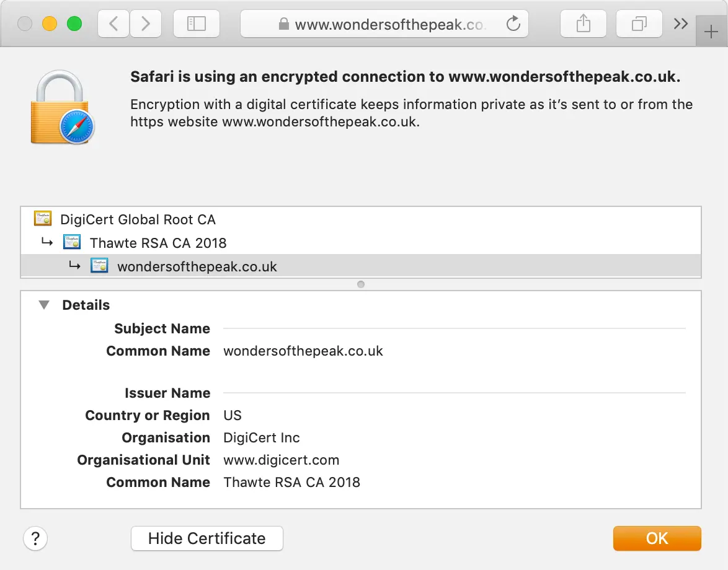
Task: Go back with the left chevron button
Action: click(113, 24)
